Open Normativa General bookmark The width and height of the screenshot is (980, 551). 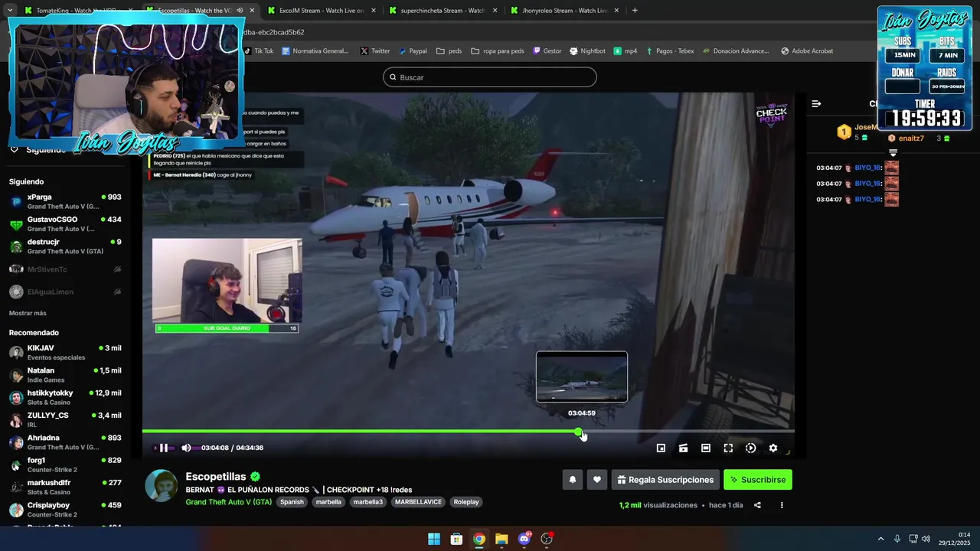315,51
